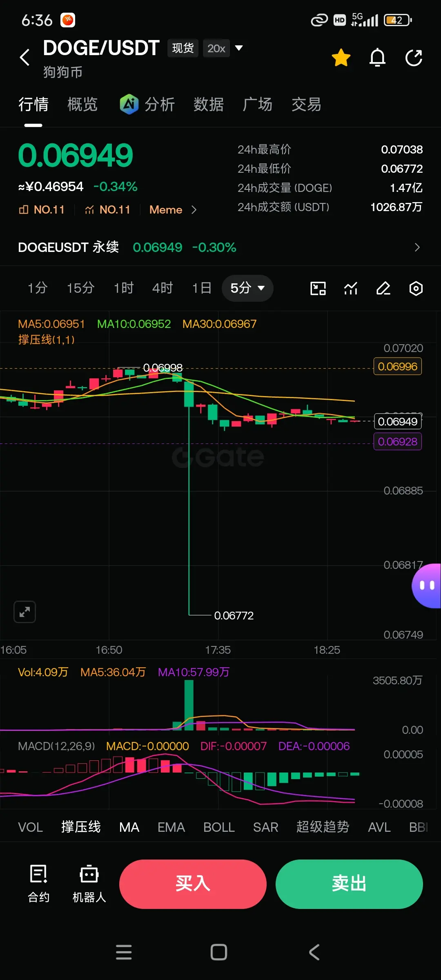Tap the 现货 spot tag
The height and width of the screenshot is (980, 441).
[183, 48]
